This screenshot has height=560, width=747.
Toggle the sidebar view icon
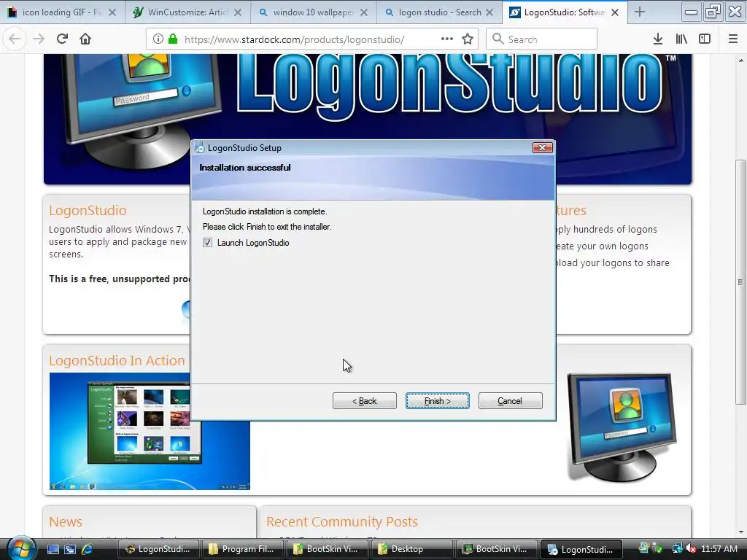(x=705, y=39)
